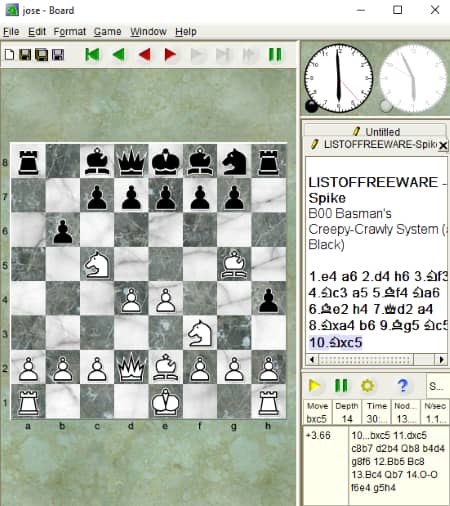Click the first floppy Save icon

click(25, 55)
